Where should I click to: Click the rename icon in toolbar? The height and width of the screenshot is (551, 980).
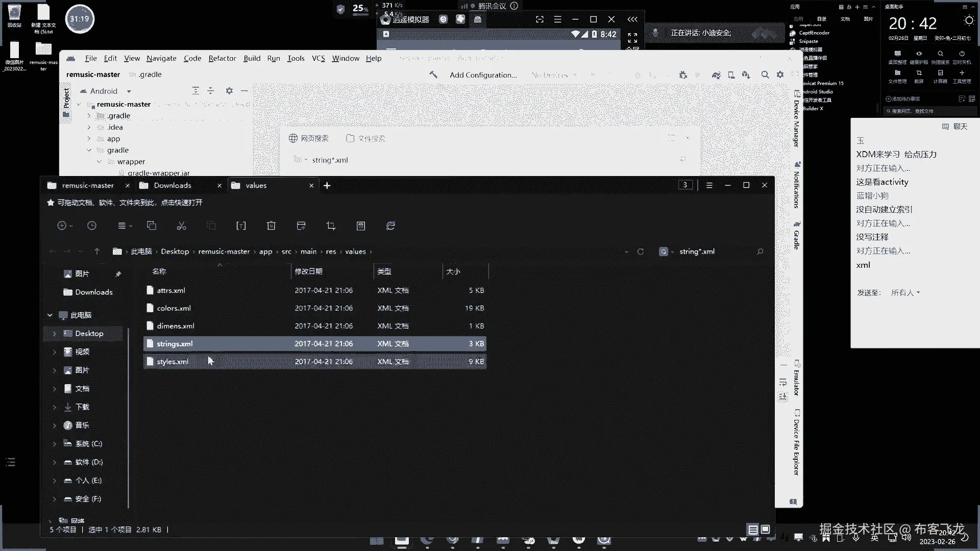pos(241,226)
